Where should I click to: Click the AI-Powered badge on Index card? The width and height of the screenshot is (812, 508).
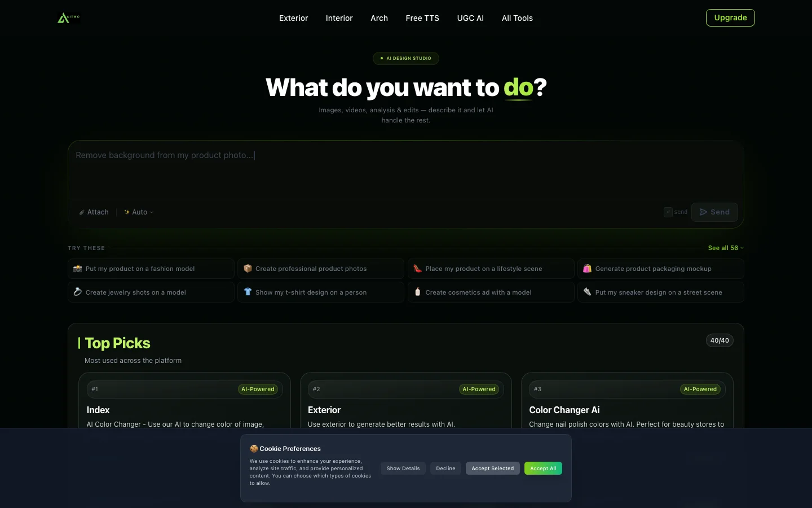(258, 389)
